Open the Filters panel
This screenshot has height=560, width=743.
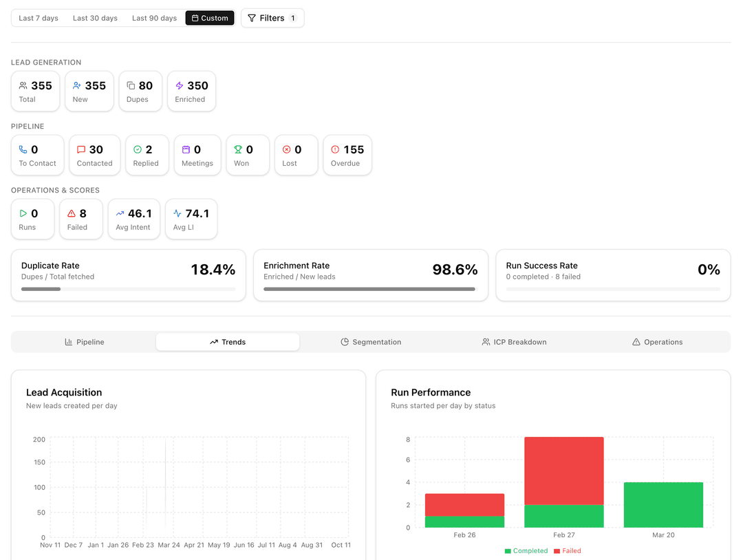[272, 18]
